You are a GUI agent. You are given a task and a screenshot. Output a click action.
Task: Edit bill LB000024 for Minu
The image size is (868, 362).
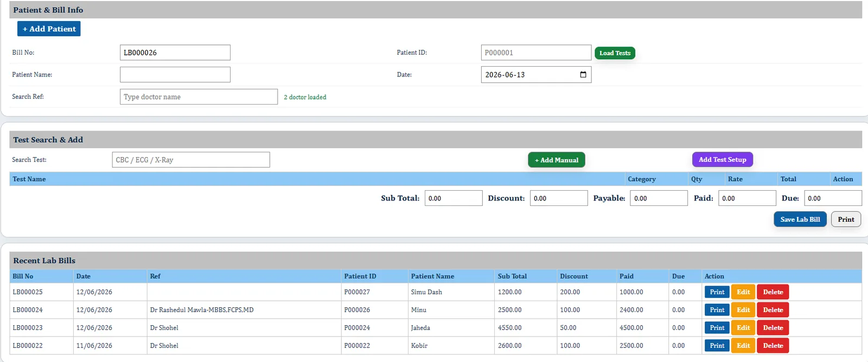[x=743, y=310]
